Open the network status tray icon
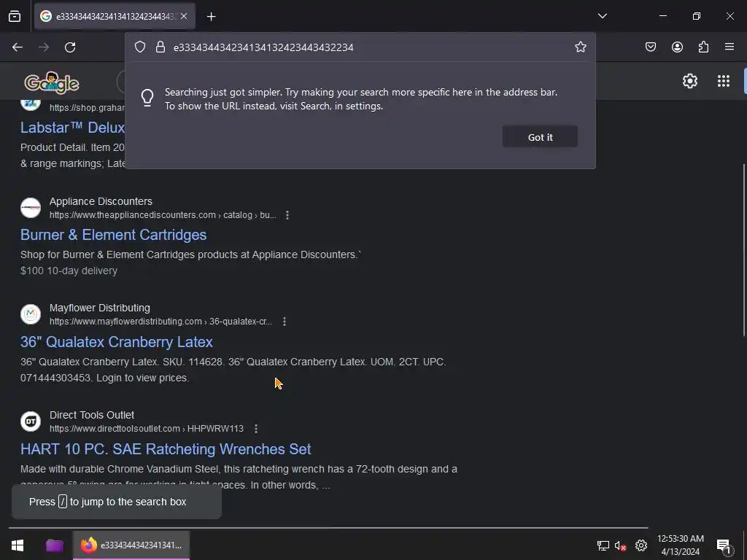This screenshot has width=747, height=560. [x=603, y=545]
